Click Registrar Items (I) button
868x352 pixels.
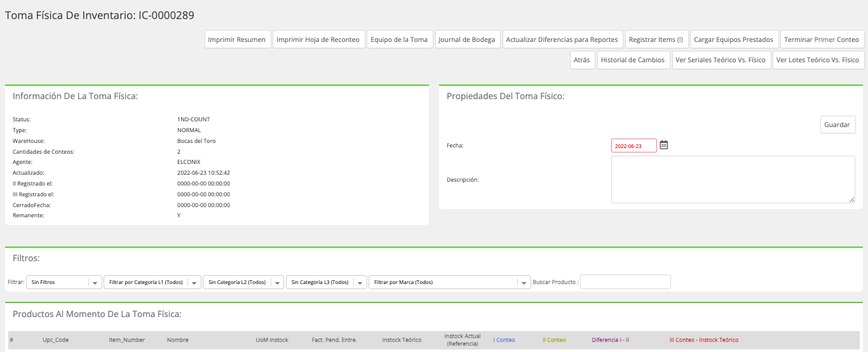click(656, 39)
